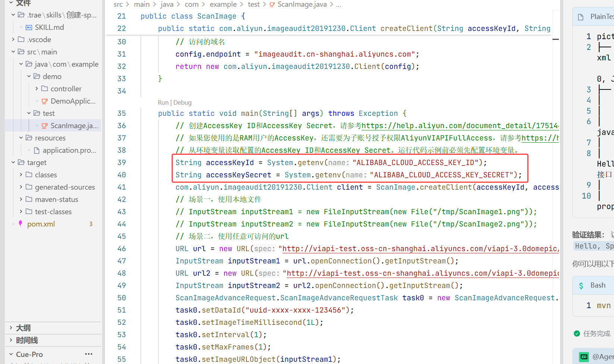Collapse the 文件 explorer section

[11, 3]
